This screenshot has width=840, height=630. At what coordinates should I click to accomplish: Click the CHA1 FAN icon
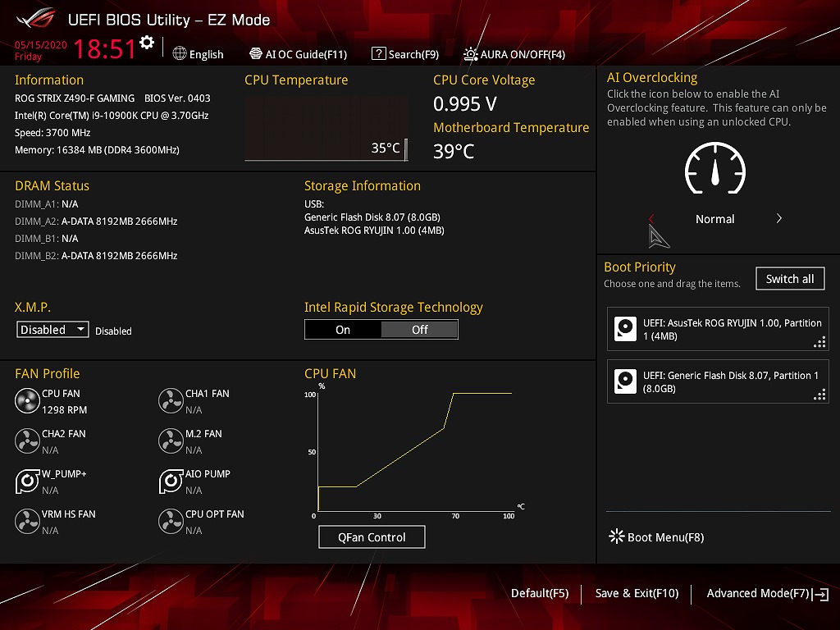coord(171,400)
